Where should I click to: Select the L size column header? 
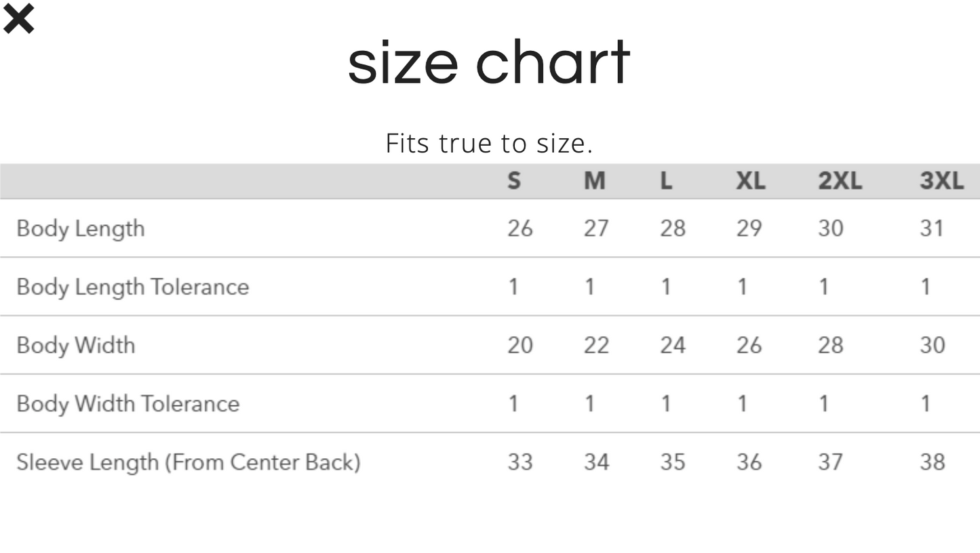666,181
